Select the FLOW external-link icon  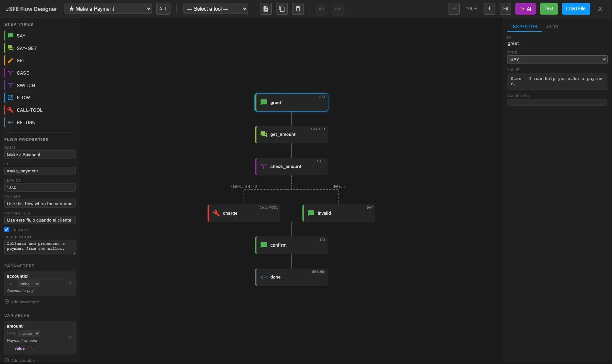coord(11,97)
